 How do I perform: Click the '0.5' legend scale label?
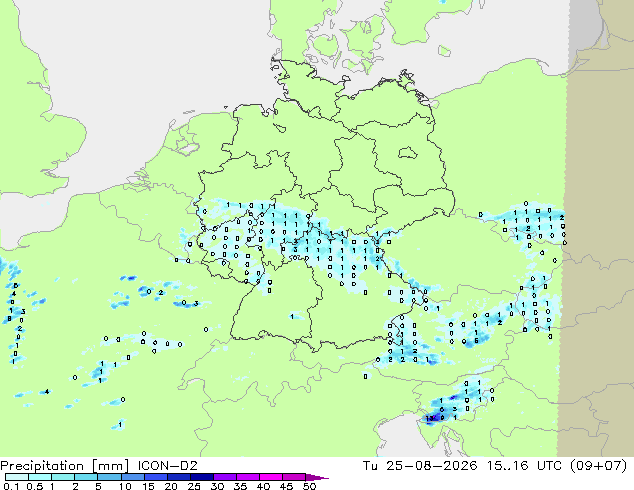coord(34,486)
